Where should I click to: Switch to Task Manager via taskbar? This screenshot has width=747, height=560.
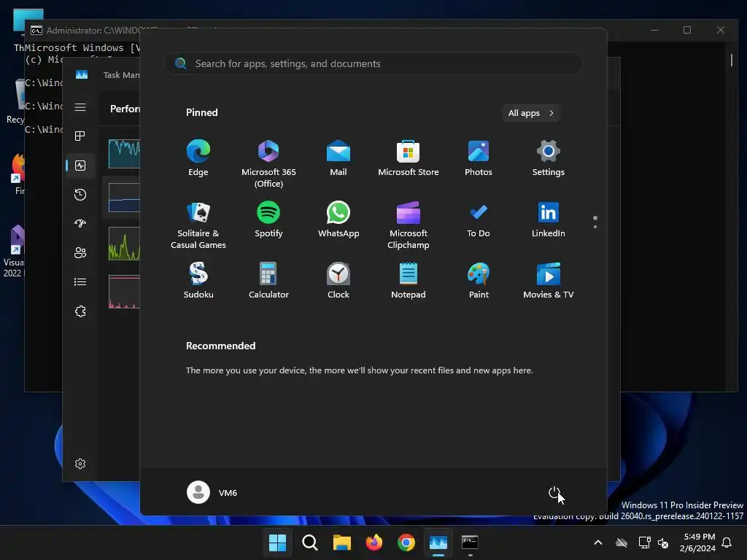(x=438, y=542)
